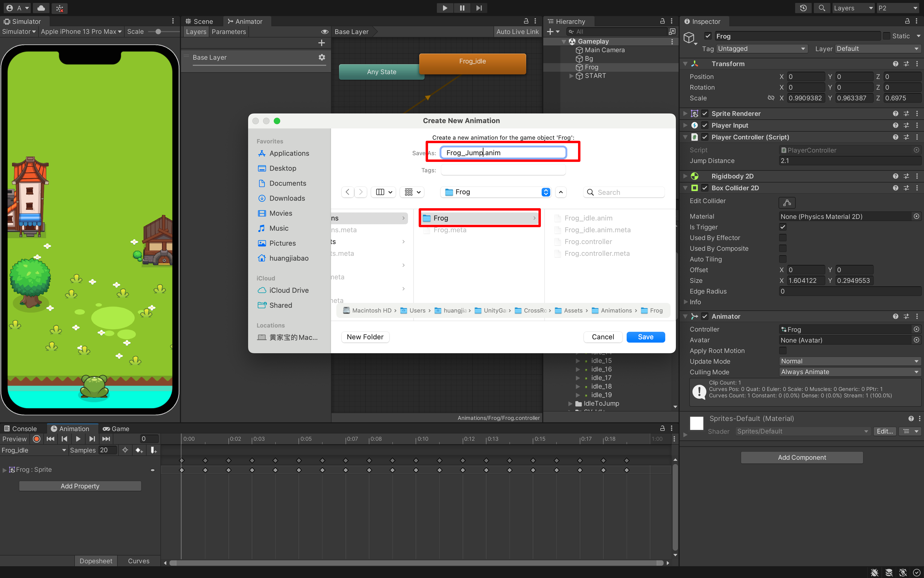Switch to the Game tab
This screenshot has width=924, height=578.
[x=116, y=429]
